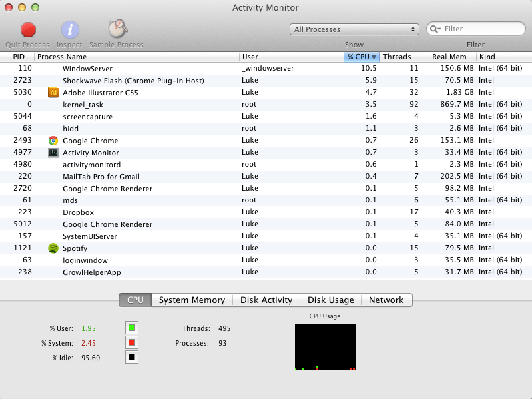Click the % CPU sort arrow
532x399 pixels.
click(374, 57)
